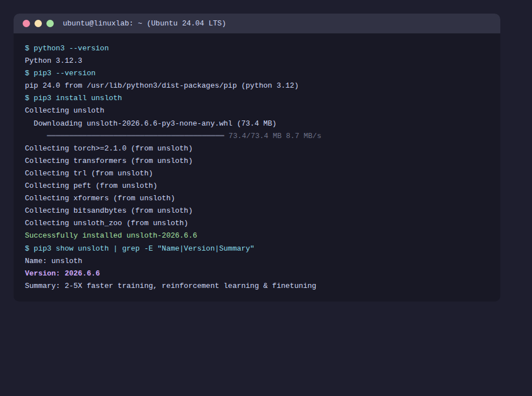
Task: Click the download progress bar
Action: (x=135, y=136)
